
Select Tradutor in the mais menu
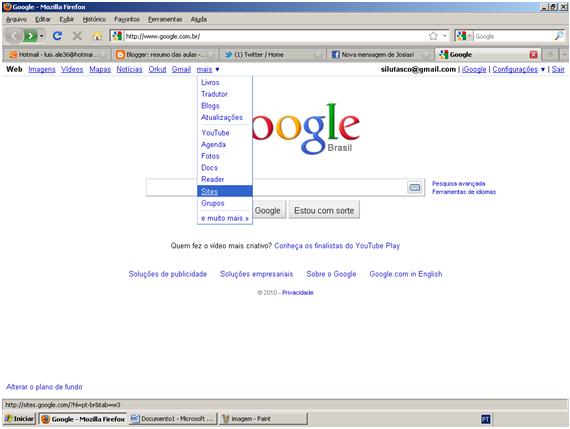[x=214, y=94]
